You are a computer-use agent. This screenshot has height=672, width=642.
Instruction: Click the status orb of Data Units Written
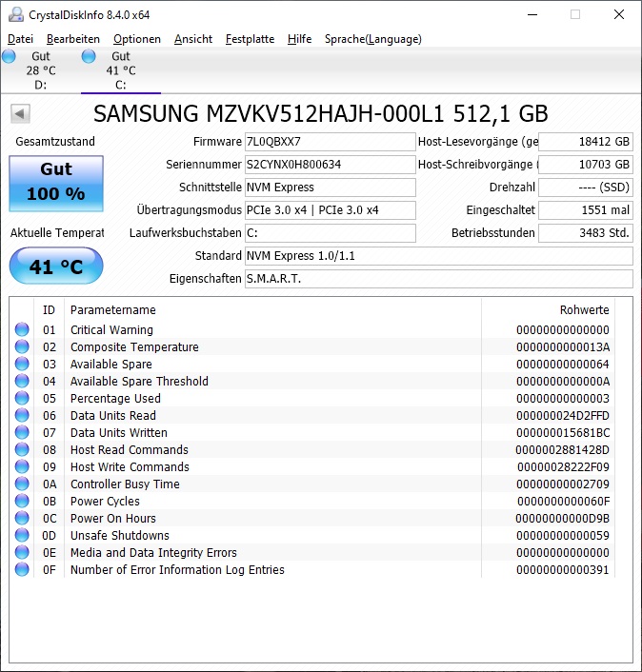click(x=22, y=432)
